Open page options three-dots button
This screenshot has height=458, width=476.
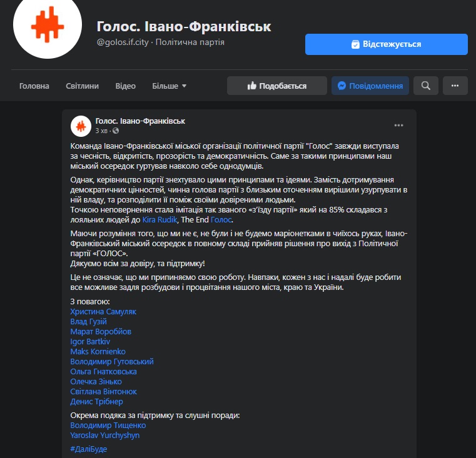pos(455,86)
